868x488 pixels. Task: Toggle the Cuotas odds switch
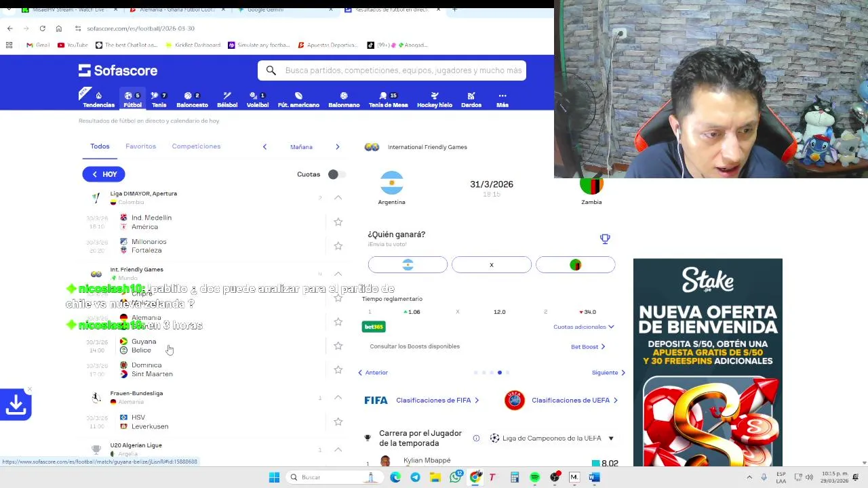click(x=336, y=174)
